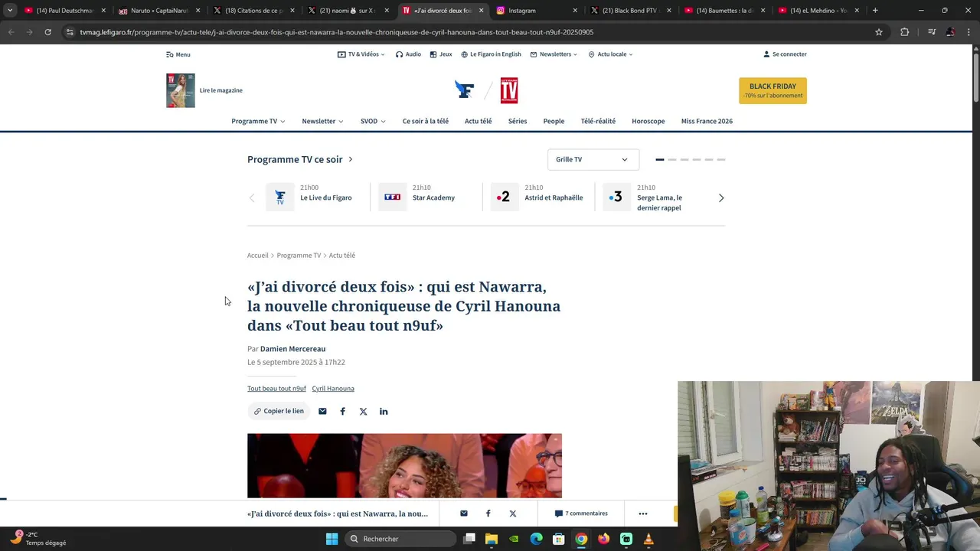Switch to the Black Bond PTV tab
Image resolution: width=980 pixels, height=551 pixels.
pos(629,11)
